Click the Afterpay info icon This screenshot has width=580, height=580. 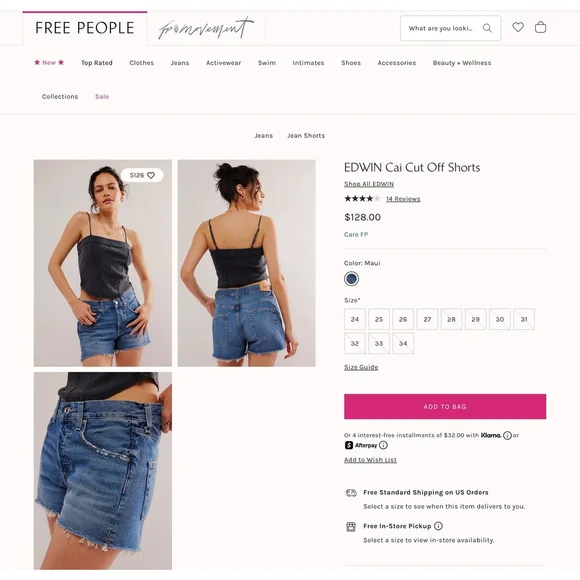pos(383,445)
